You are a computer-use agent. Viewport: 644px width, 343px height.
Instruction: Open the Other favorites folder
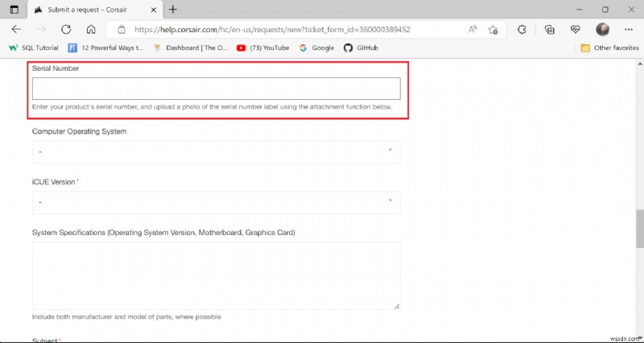click(610, 48)
